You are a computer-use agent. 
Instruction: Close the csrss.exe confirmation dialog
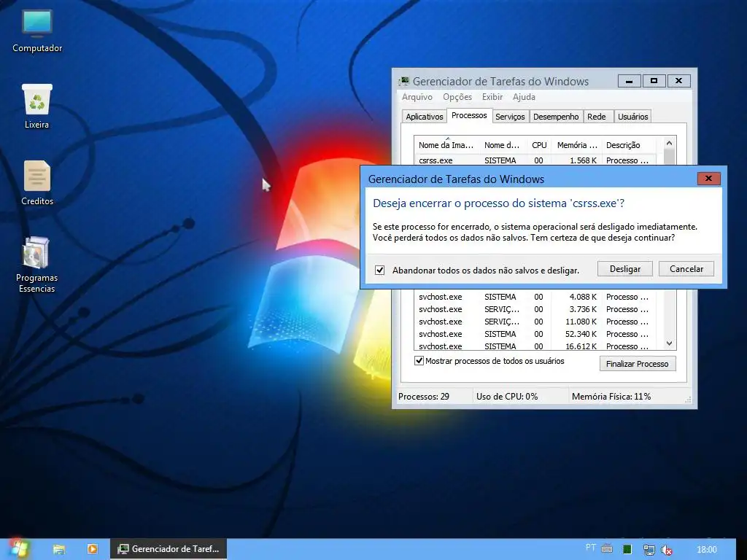click(x=708, y=179)
